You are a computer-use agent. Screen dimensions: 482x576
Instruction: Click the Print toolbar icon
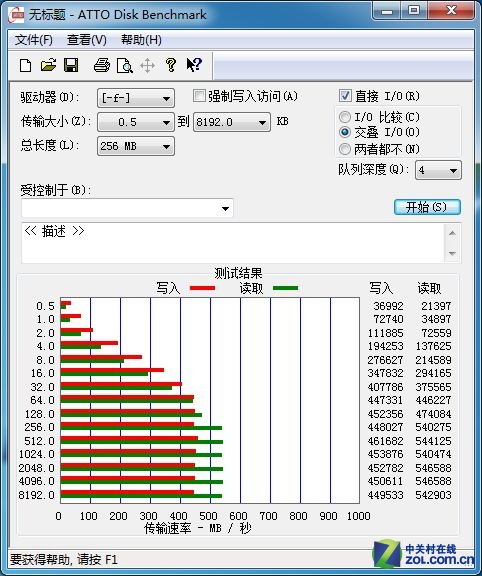[x=102, y=65]
